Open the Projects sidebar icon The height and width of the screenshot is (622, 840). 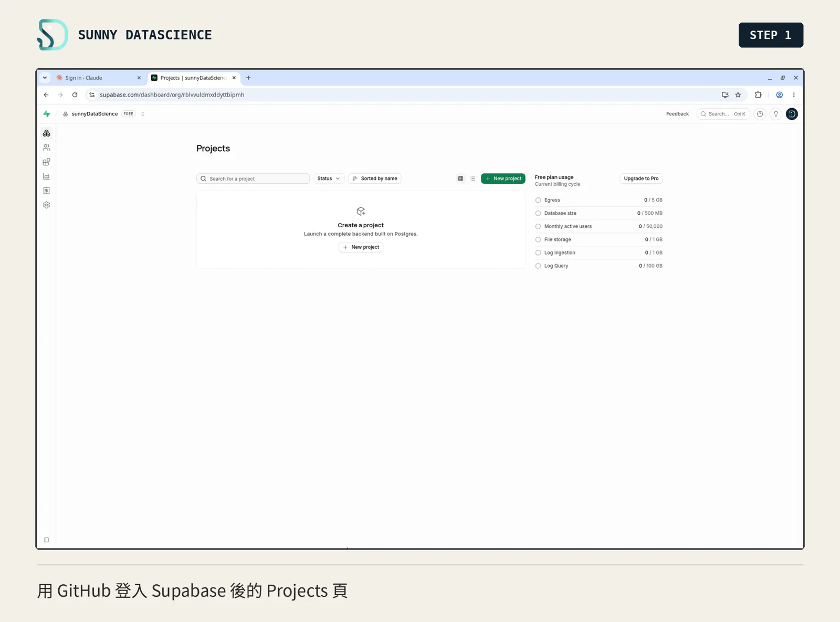[x=47, y=133]
